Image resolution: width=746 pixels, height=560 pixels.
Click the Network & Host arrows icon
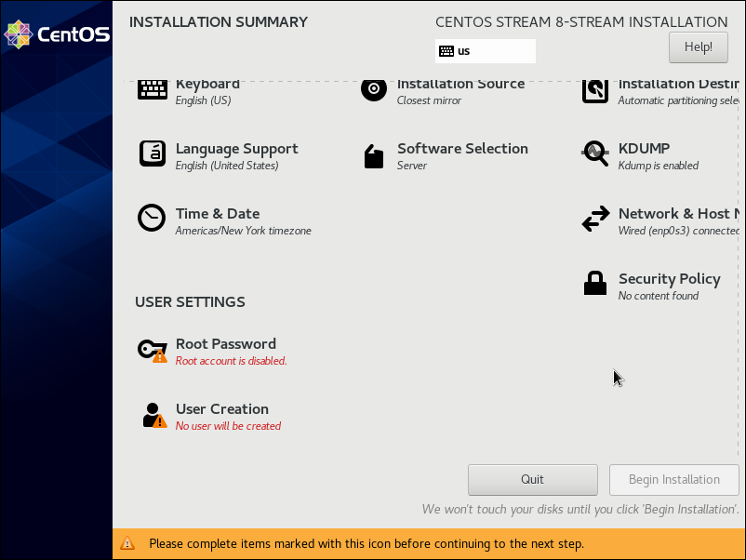coord(595,220)
